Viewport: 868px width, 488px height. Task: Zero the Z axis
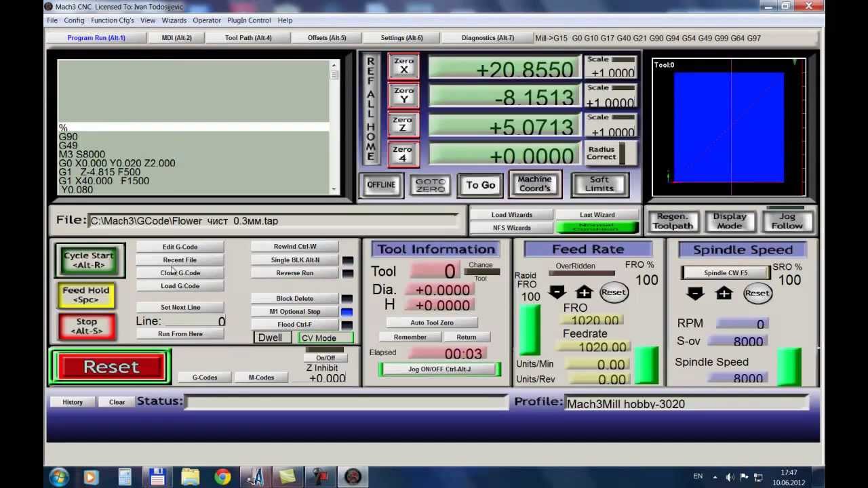tap(403, 125)
